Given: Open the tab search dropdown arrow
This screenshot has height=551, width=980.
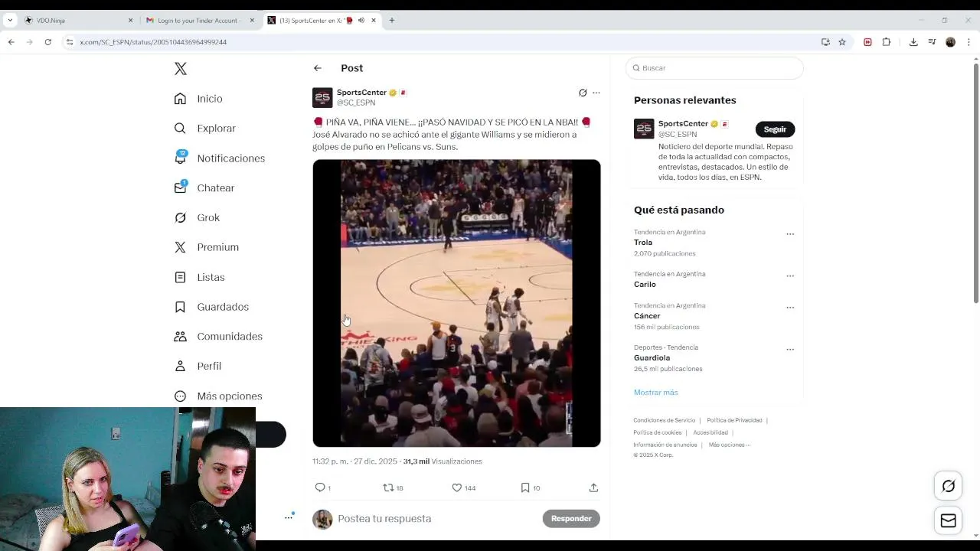Looking at the screenshot, I should (10, 21).
